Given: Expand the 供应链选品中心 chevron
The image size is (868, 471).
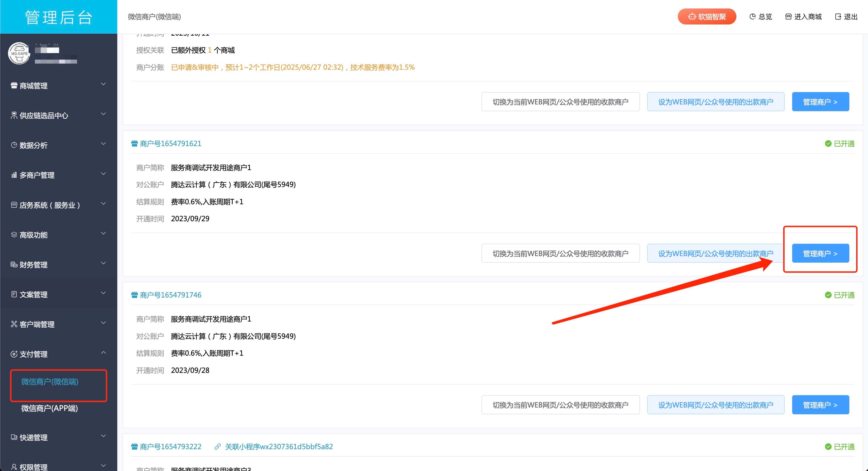Looking at the screenshot, I should point(103,114).
